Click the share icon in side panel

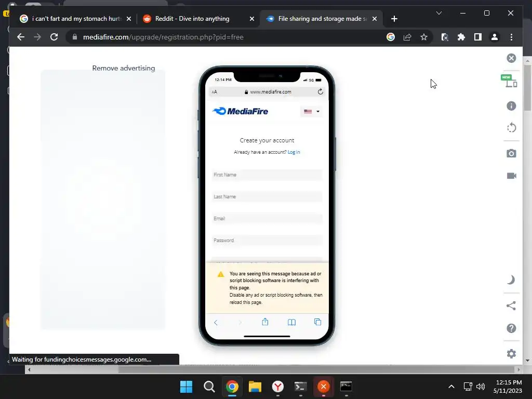(511, 305)
